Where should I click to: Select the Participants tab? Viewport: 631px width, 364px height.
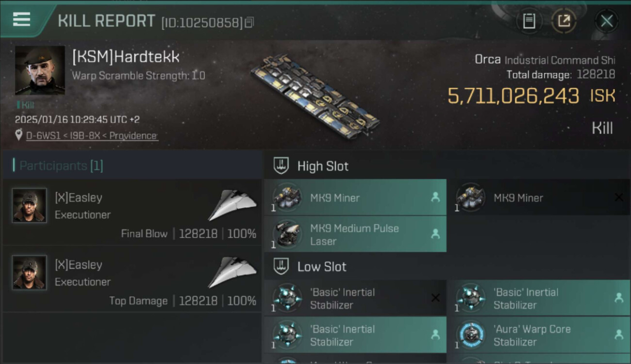pos(61,165)
